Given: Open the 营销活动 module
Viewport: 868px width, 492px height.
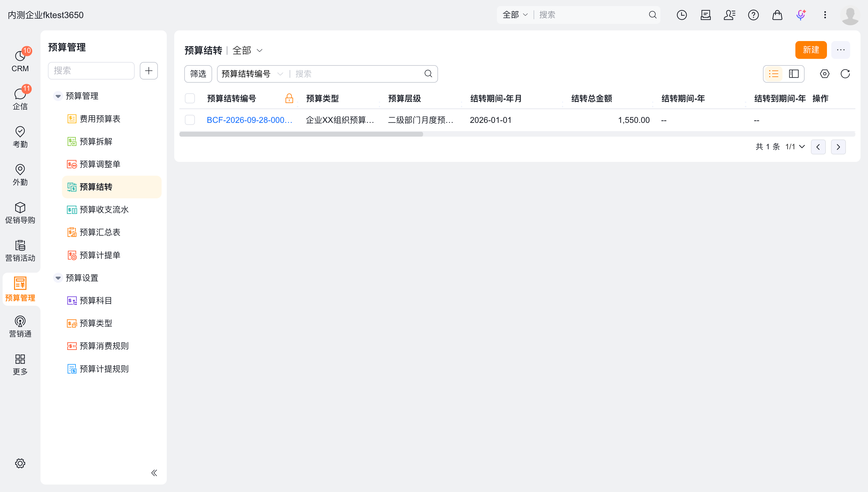Looking at the screenshot, I should (x=20, y=250).
